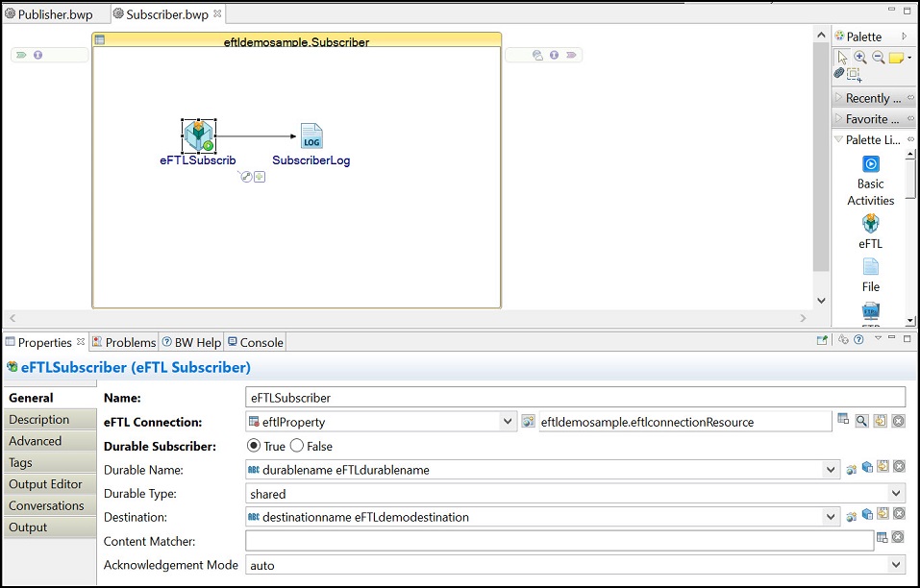Open the Output properties section

pyautogui.click(x=50, y=527)
